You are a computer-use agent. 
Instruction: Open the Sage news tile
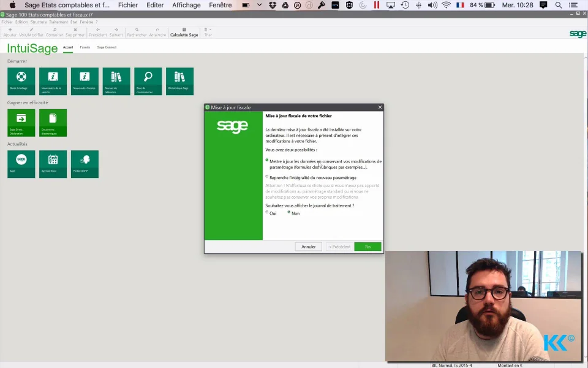click(21, 164)
